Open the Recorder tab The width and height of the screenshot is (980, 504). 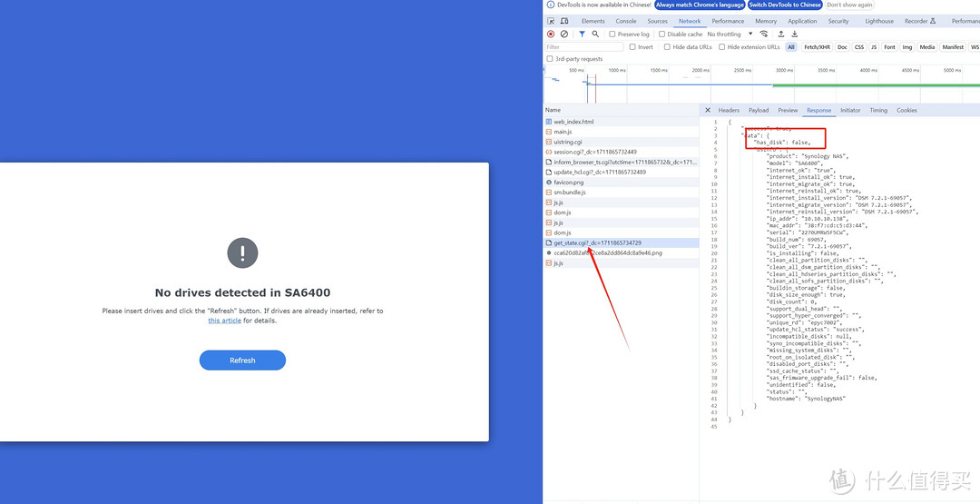pos(919,21)
